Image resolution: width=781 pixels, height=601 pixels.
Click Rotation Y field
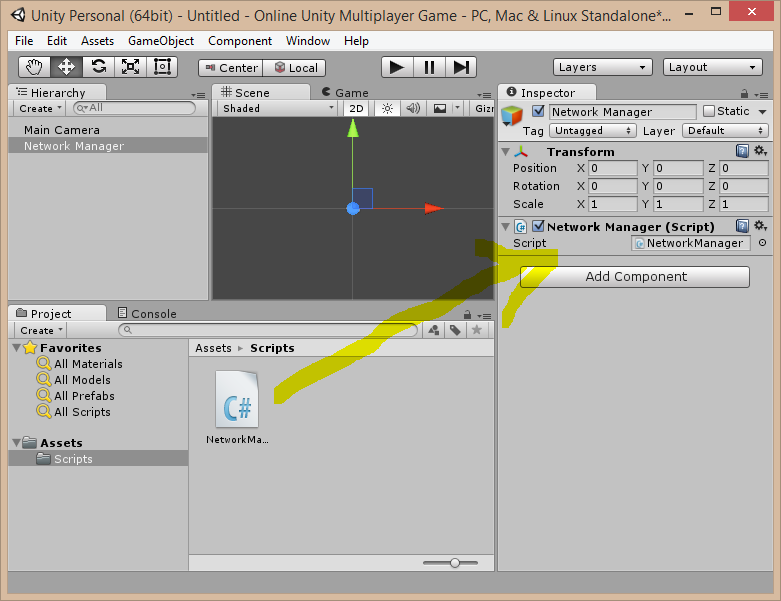[x=678, y=186]
